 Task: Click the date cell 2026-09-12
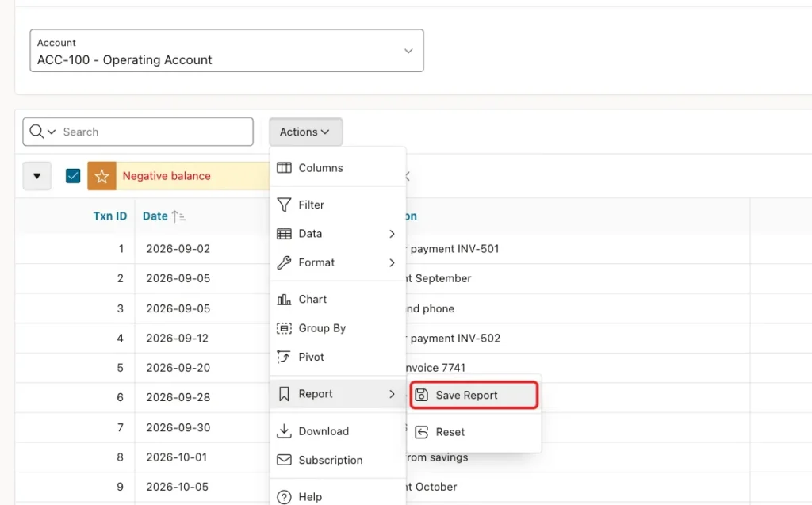point(177,338)
